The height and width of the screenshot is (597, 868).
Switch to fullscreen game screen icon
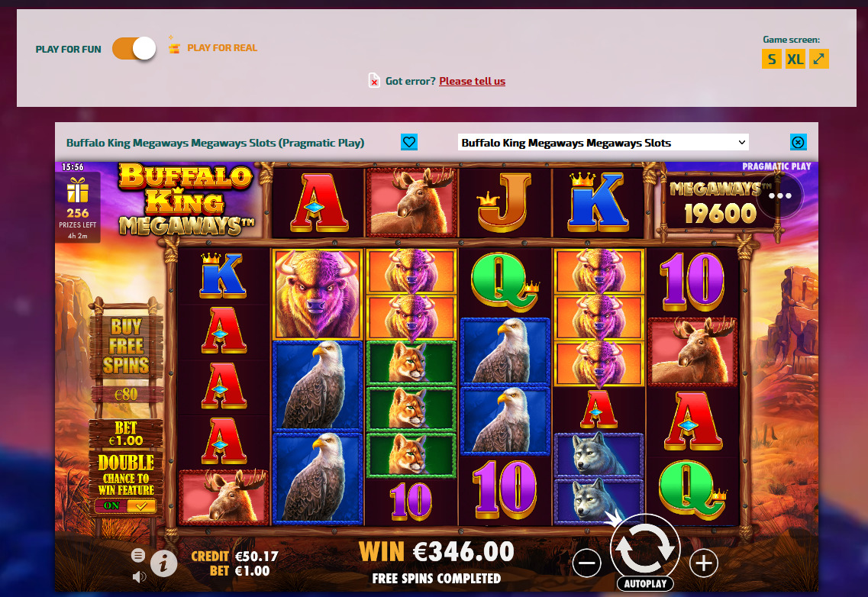[x=818, y=59]
